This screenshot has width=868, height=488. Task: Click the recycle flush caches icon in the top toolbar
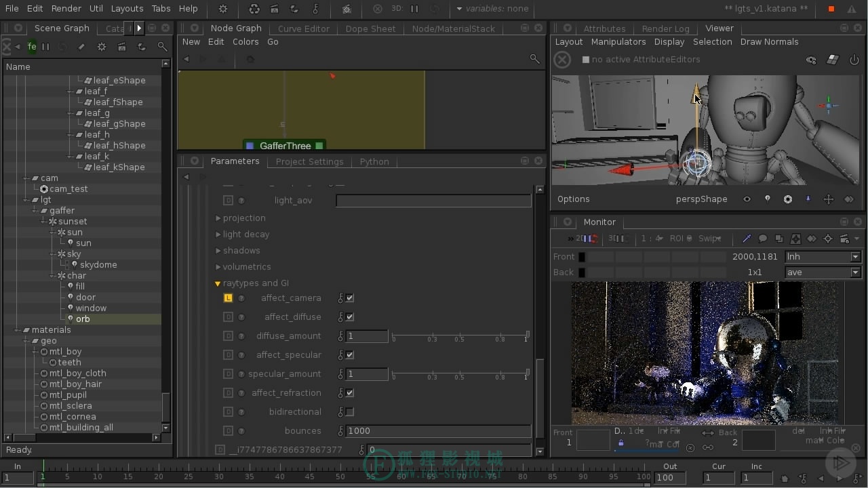point(254,9)
